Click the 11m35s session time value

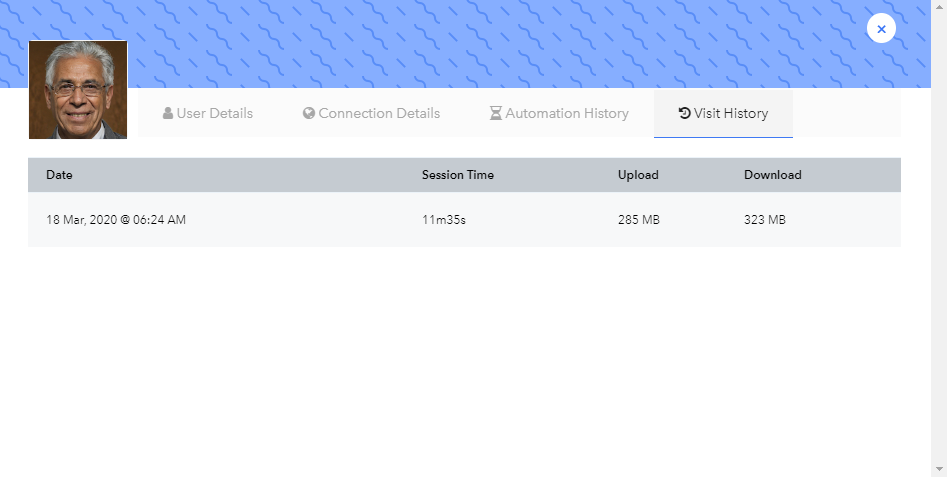pyautogui.click(x=444, y=220)
